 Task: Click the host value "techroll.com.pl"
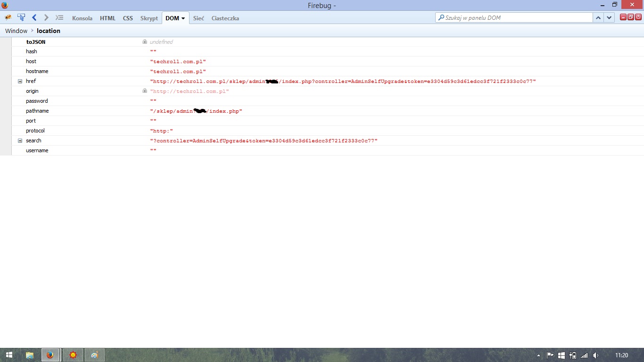pos(178,62)
